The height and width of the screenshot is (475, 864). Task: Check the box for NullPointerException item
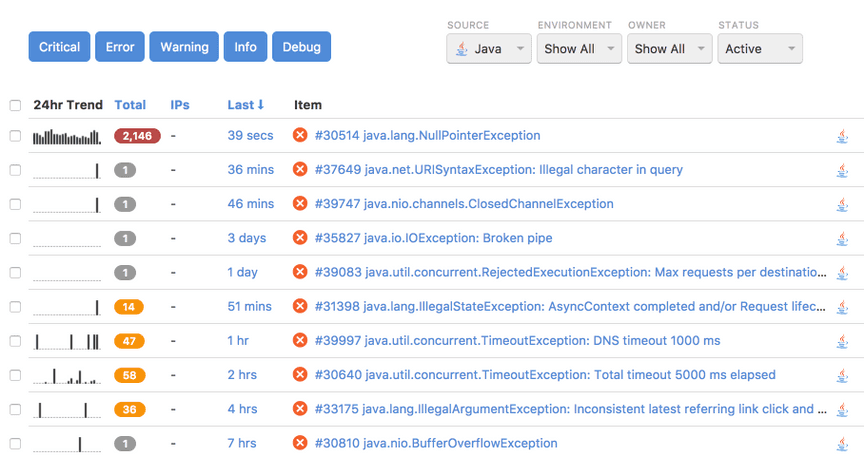pos(15,136)
